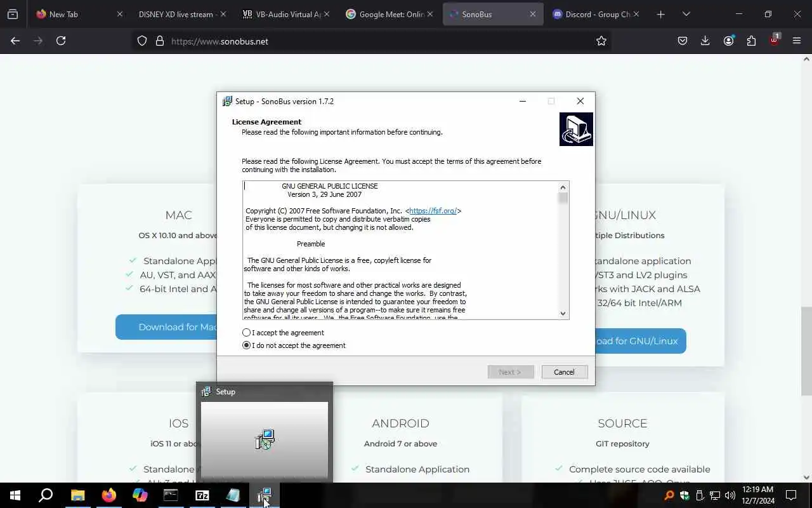
Task: Expand the list all tabs dropdown
Action: click(686, 14)
